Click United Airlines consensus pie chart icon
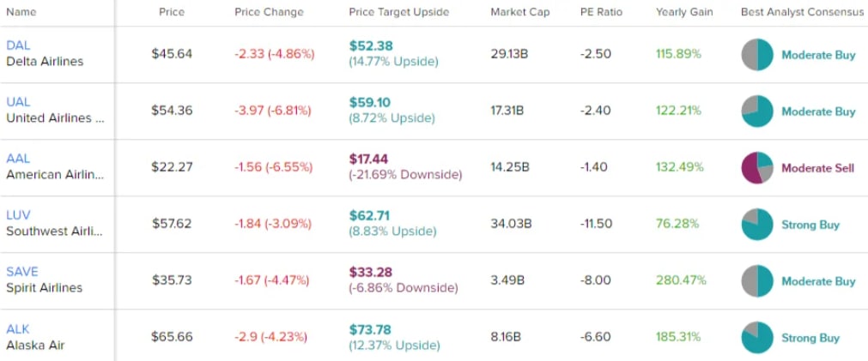Screen dimensions: 868x361 click(x=757, y=111)
